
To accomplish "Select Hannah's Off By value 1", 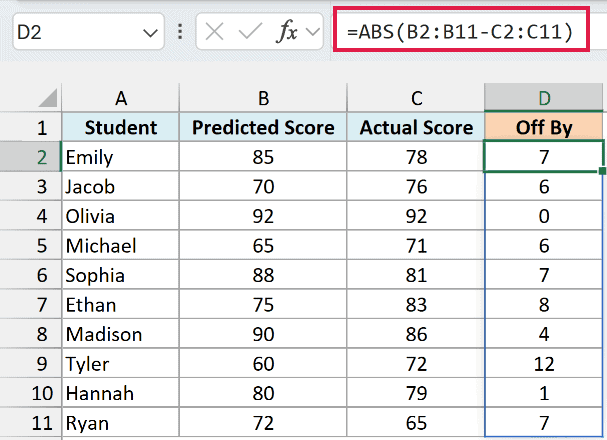I will tap(544, 393).
